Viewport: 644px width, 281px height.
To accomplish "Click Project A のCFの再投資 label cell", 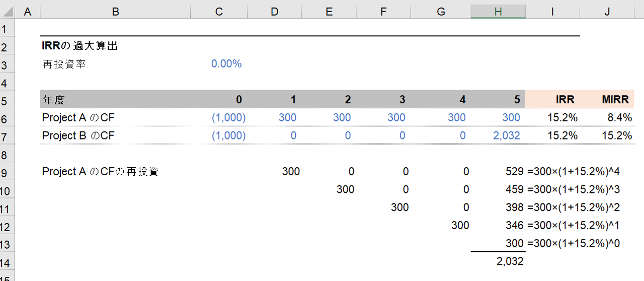I will [x=100, y=172].
